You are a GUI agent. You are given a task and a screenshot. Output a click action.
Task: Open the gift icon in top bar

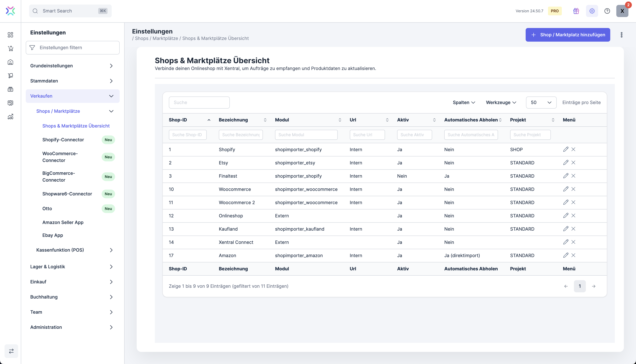pyautogui.click(x=576, y=11)
